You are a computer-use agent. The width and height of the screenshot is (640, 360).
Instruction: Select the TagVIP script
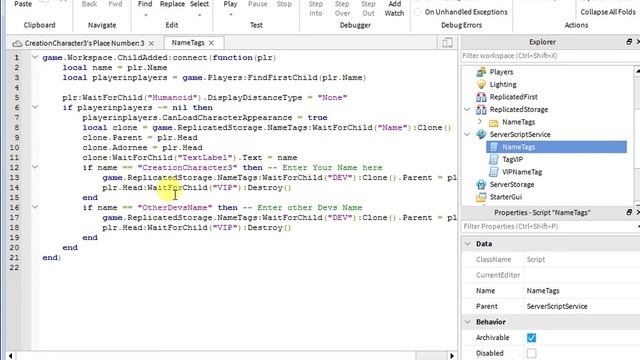pos(512,160)
